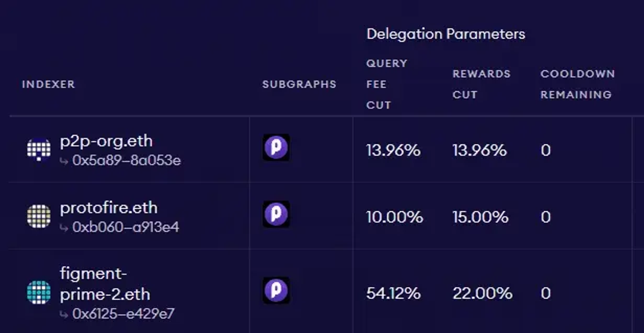Open the p2p-org.eth indexer name link
Image resolution: width=644 pixels, height=333 pixels.
(x=106, y=141)
